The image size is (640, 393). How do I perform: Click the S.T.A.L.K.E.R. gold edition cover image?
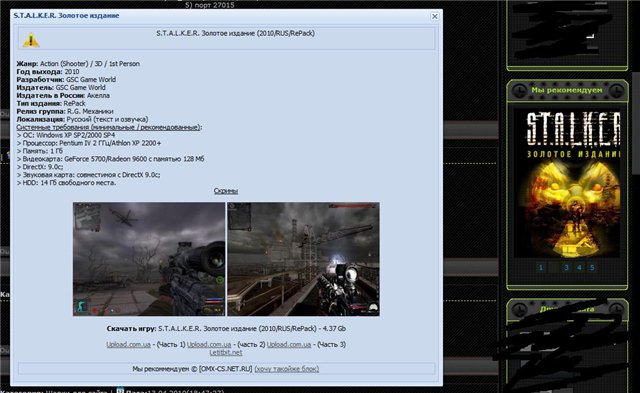pyautogui.click(x=567, y=183)
